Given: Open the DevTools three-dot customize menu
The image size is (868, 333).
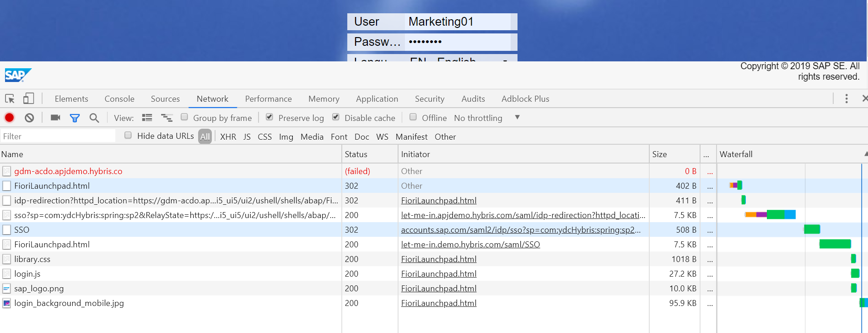Looking at the screenshot, I should point(846,98).
